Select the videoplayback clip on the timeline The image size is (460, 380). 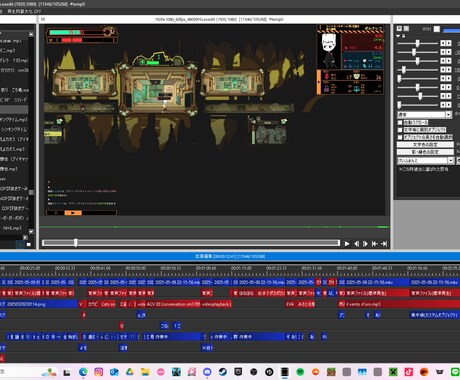tap(216, 304)
